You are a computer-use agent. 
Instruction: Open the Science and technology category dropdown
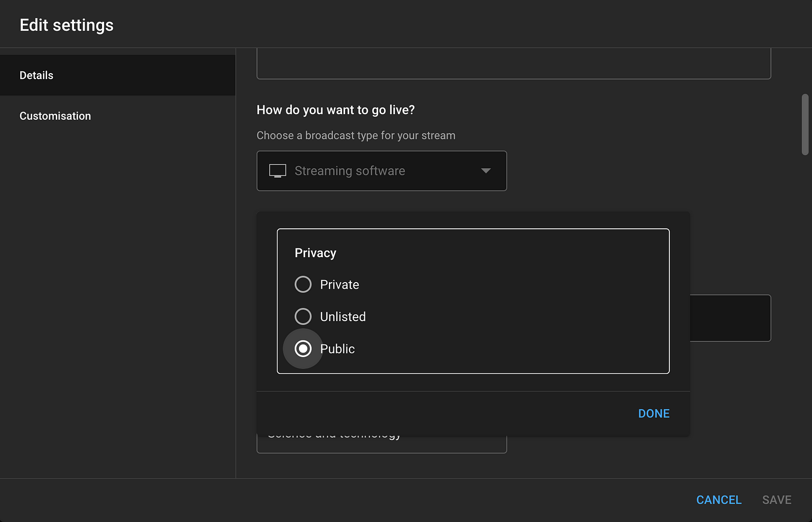382,444
